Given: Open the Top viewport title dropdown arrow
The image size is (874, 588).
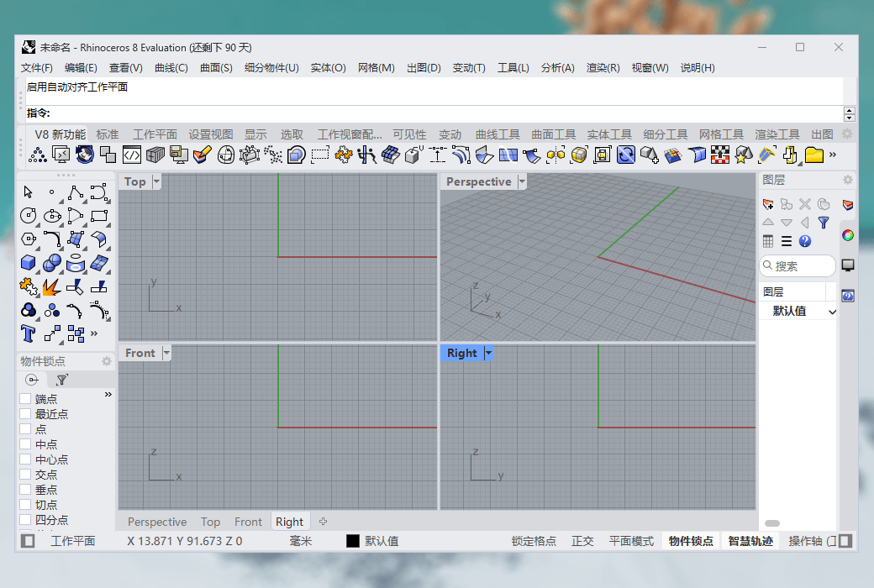Looking at the screenshot, I should [156, 181].
